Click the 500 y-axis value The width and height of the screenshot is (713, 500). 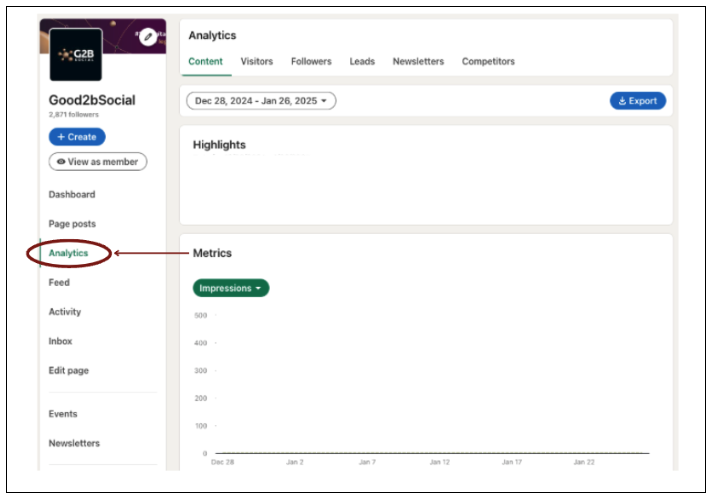coord(201,315)
